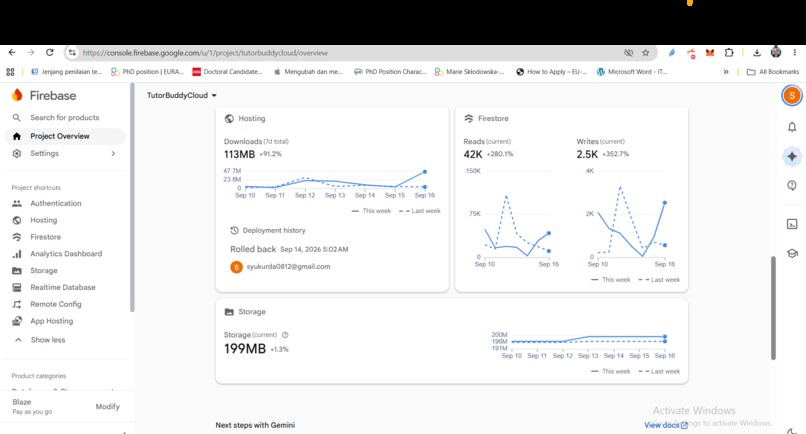Open the Firestore sidebar shortcut icon

17,237
